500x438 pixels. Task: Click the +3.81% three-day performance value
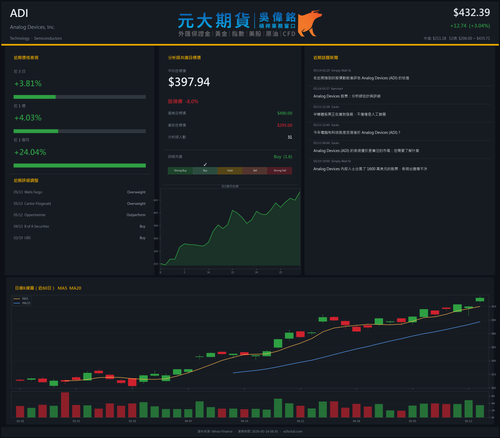(28, 83)
